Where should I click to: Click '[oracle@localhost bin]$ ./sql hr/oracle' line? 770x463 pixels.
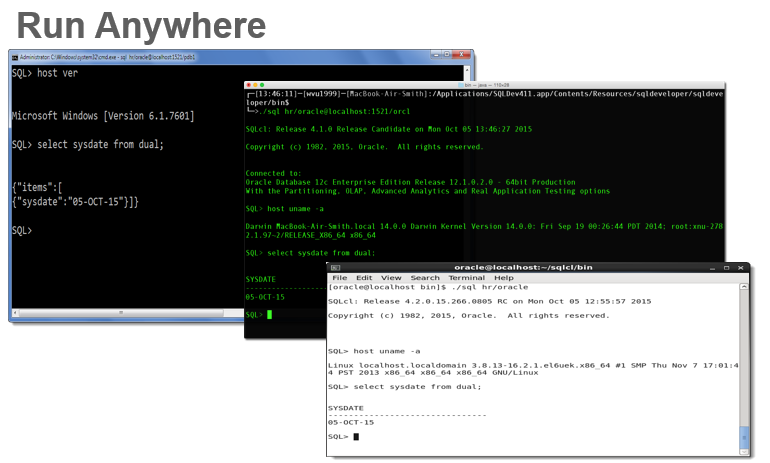click(428, 287)
